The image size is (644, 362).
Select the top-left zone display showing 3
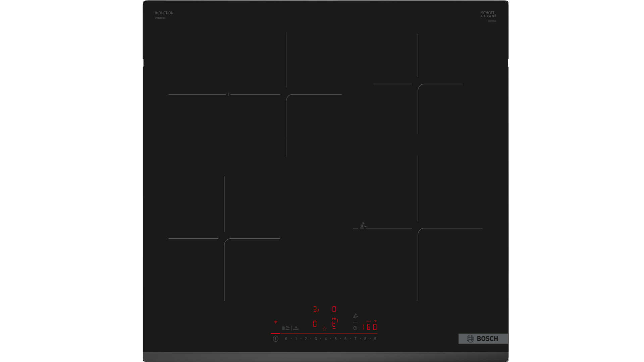coord(315,309)
